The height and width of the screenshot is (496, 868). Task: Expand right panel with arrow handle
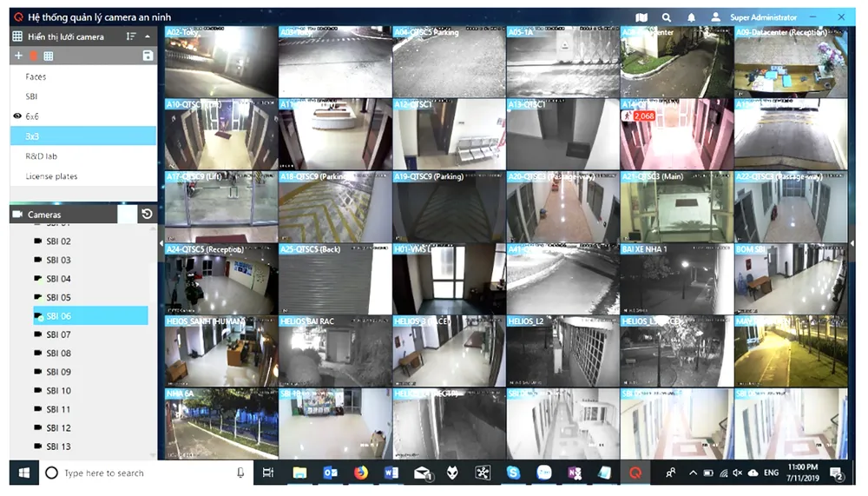(852, 242)
